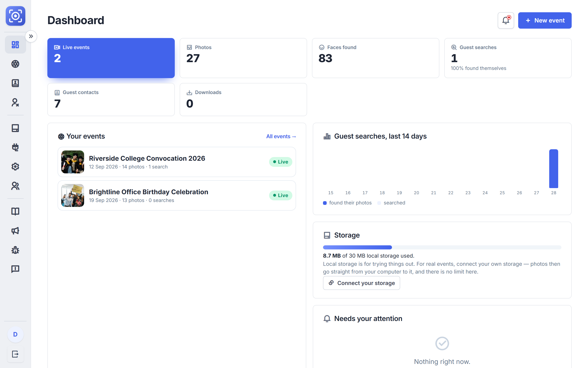The image size is (588, 368).
Task: Click the log out icon
Action: coord(15,354)
